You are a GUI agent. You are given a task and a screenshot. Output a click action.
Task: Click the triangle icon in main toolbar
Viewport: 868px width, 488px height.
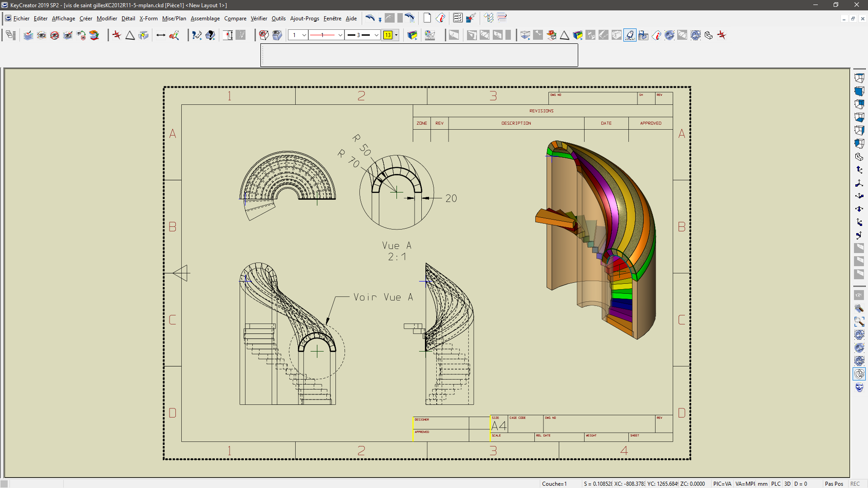point(130,35)
